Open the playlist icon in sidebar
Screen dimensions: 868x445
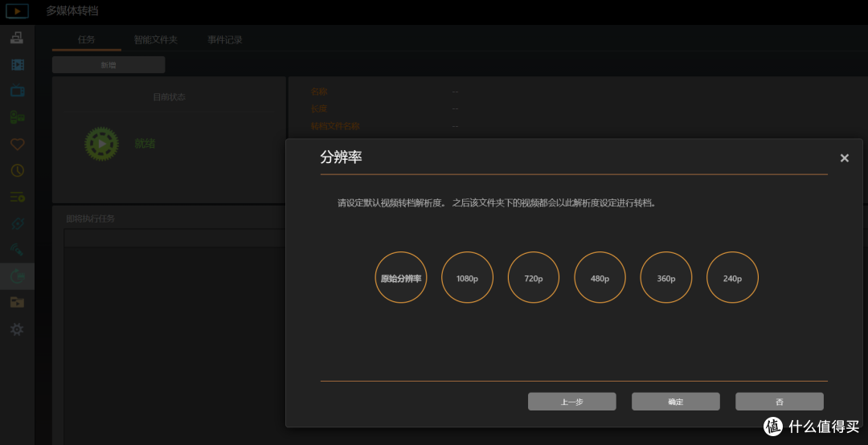pos(17,197)
